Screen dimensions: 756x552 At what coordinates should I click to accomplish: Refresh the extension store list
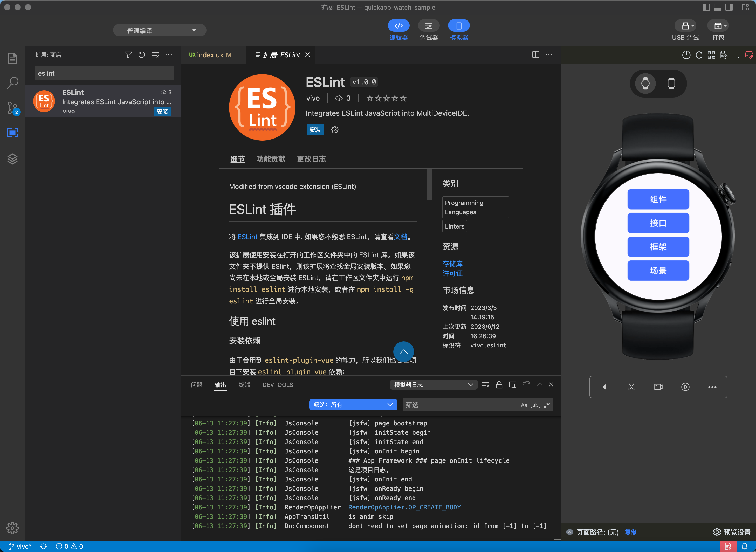(141, 55)
